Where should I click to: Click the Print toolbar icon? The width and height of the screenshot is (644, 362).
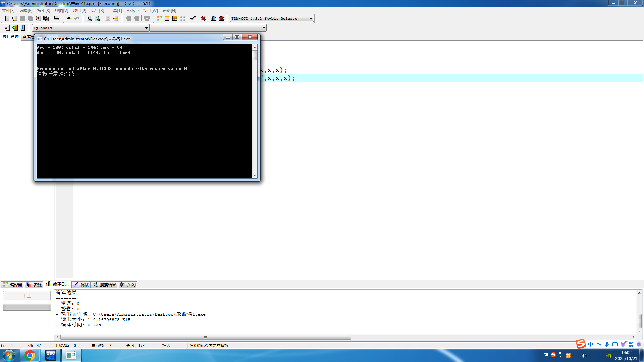tap(56, 18)
